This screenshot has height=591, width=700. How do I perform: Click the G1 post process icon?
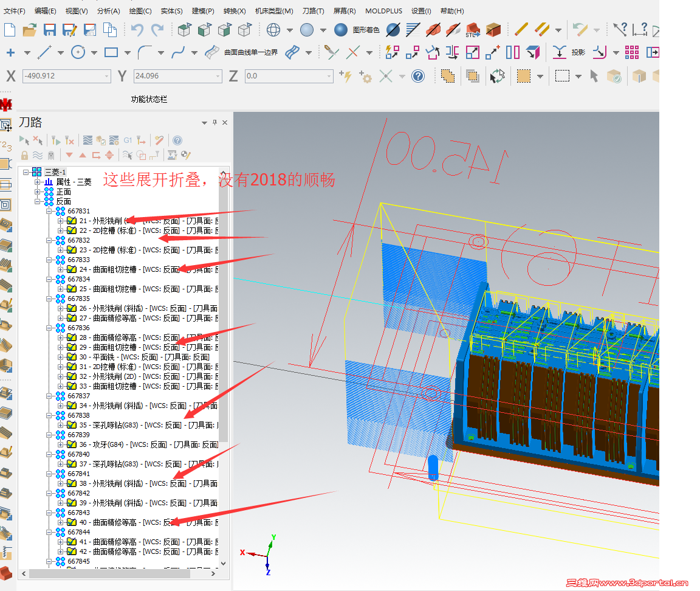(x=128, y=140)
